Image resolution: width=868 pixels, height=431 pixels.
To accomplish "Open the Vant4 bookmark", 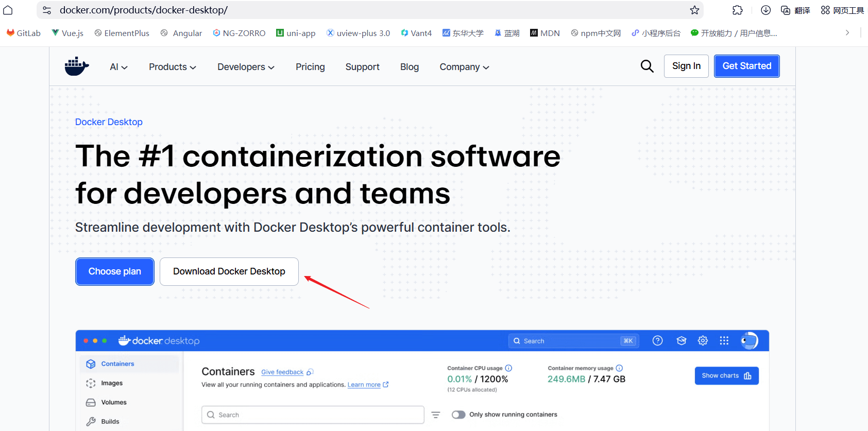I will 416,33.
